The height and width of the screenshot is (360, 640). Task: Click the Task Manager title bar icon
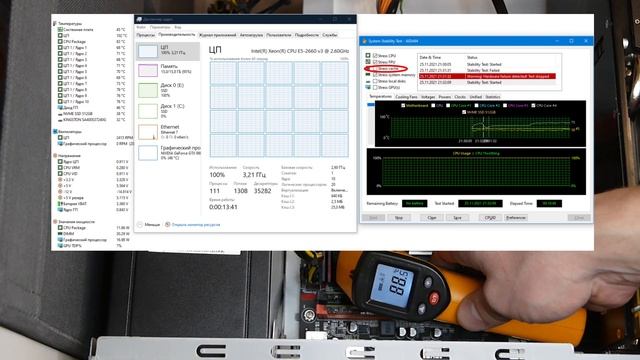coord(140,19)
